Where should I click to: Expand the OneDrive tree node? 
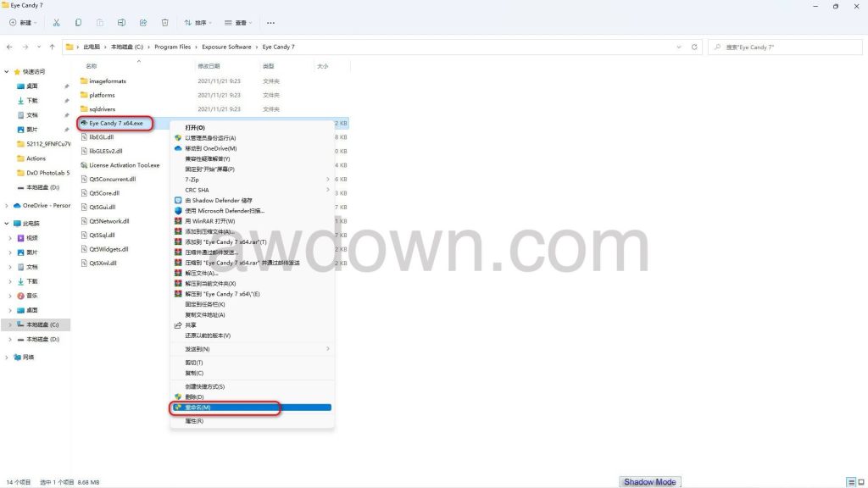[x=8, y=205]
